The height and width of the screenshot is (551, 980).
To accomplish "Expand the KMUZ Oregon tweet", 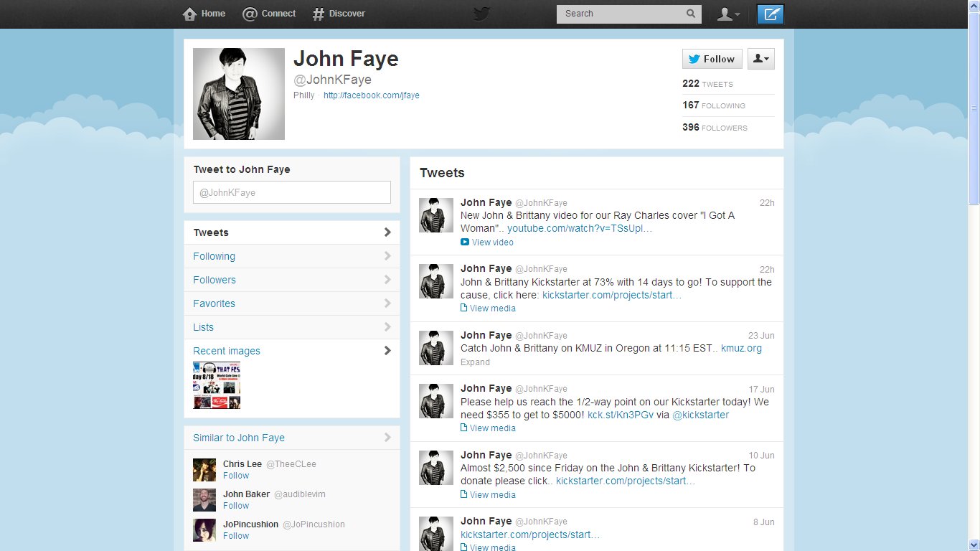I will tap(475, 362).
